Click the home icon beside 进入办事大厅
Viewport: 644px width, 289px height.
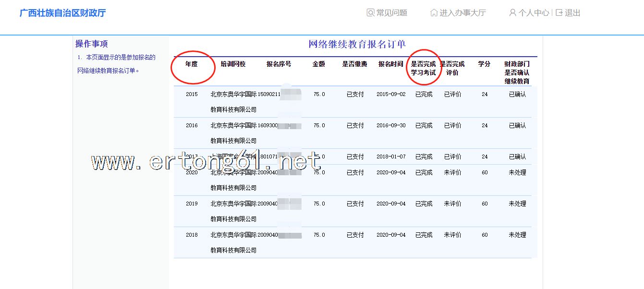(434, 13)
